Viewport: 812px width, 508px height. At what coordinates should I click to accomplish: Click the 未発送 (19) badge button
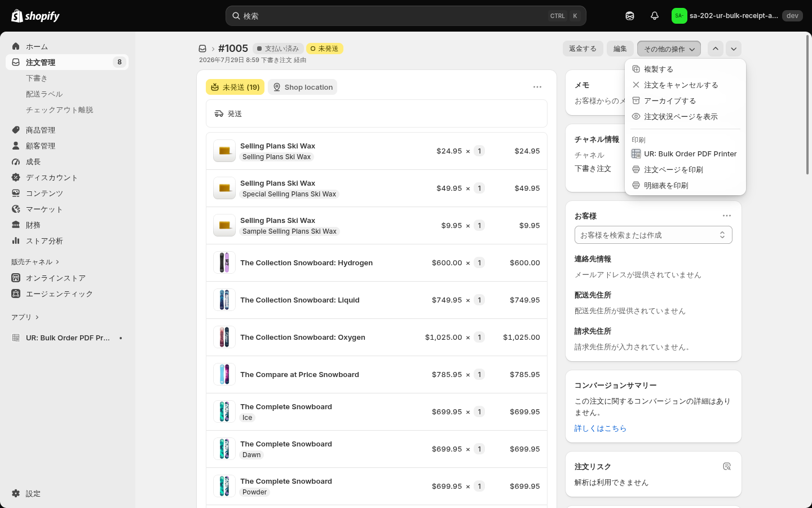coord(235,87)
